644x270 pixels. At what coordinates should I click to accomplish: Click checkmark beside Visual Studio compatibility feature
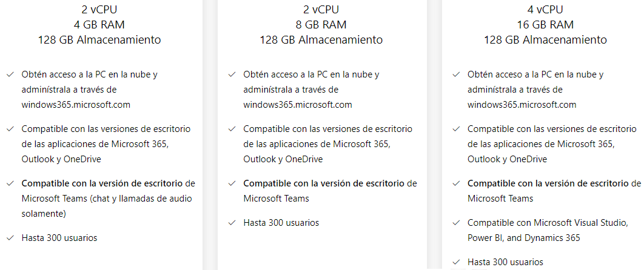click(x=456, y=223)
